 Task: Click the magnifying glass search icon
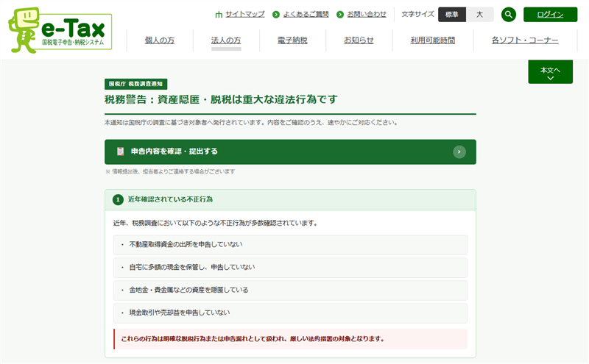509,15
